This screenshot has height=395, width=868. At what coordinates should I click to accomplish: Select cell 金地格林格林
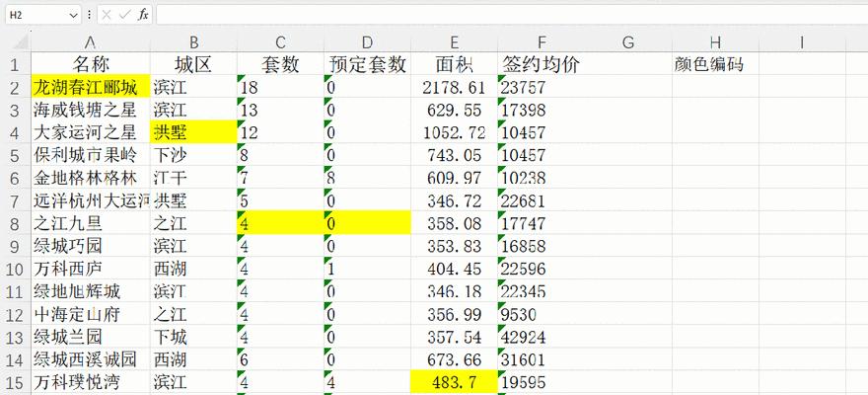click(90, 178)
